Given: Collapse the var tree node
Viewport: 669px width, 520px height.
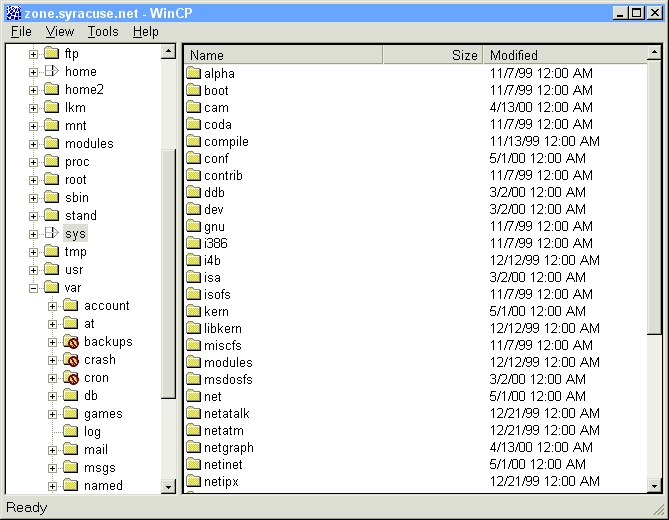Looking at the screenshot, I should tap(33, 288).
